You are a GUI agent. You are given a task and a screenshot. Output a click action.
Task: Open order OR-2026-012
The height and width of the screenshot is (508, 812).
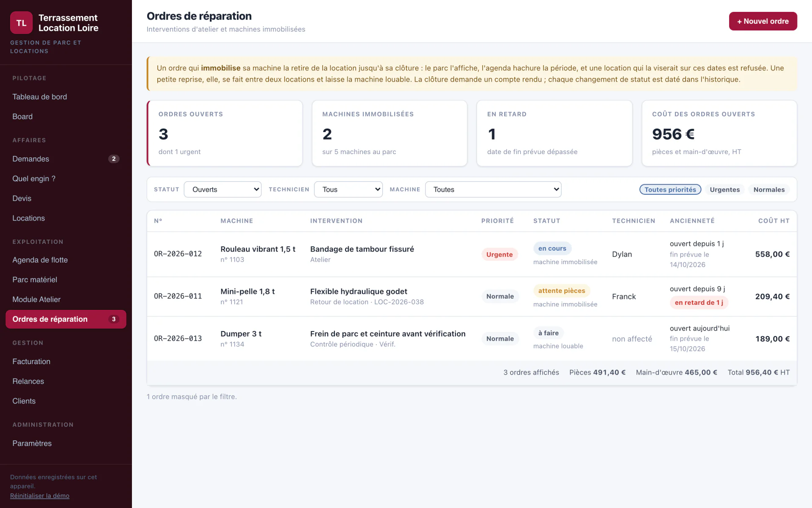(472, 254)
